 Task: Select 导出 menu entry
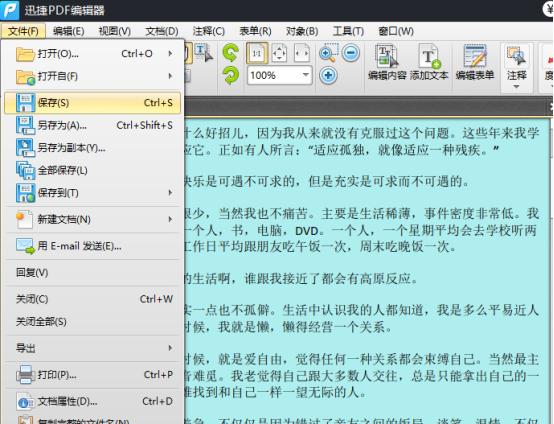pos(93,348)
